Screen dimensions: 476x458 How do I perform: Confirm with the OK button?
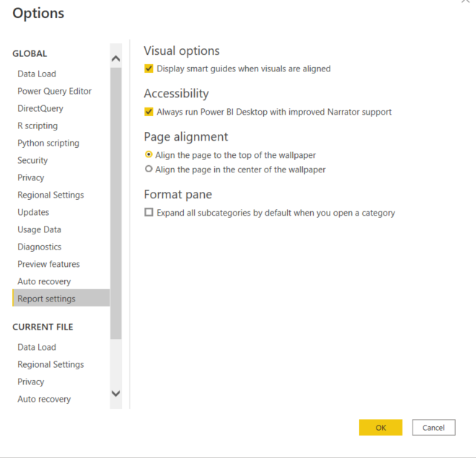381,428
